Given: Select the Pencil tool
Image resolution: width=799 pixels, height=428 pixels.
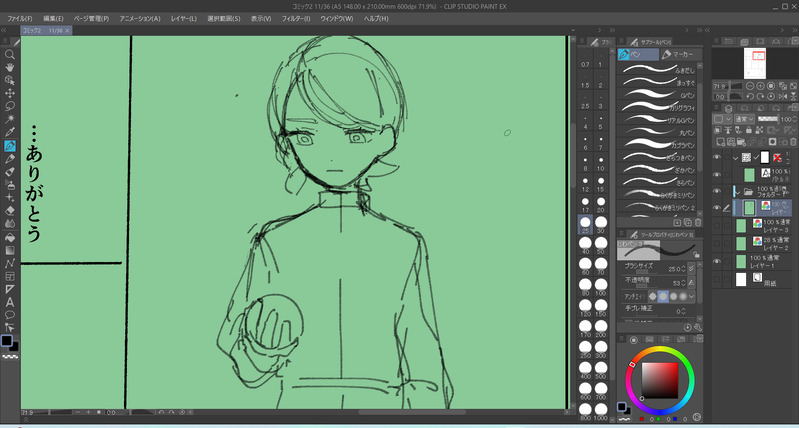Looking at the screenshot, I should (10, 158).
